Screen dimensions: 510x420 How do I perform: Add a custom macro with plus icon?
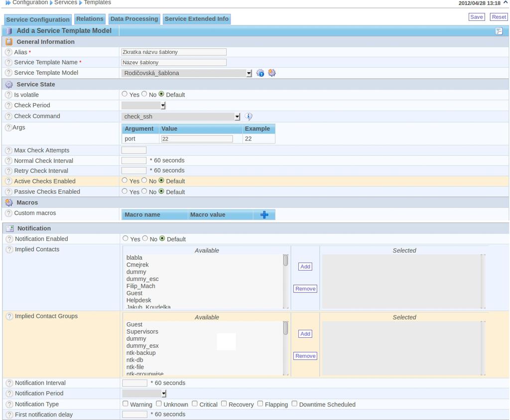click(264, 215)
